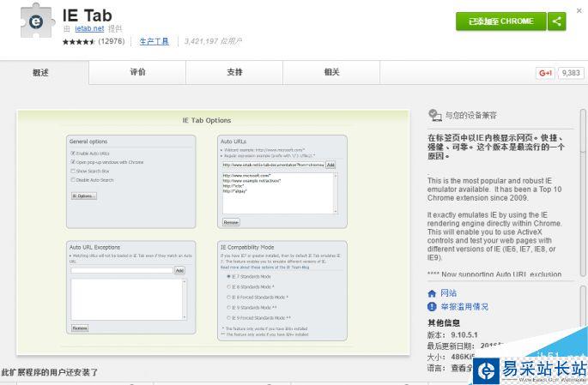Click the IE Tab puzzle-piece extension icon

[x=36, y=21]
